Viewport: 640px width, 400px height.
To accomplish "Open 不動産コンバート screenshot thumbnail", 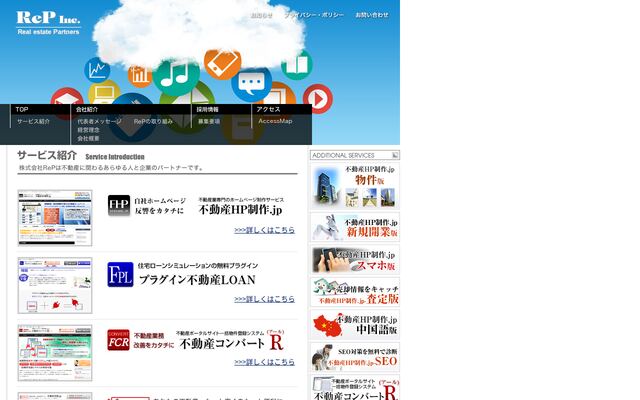I will pos(55,353).
